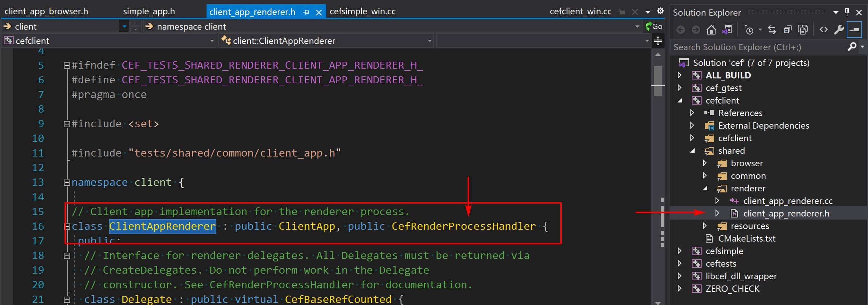Select client_app_renderer.cc in Solution Explorer
The image size is (868, 305).
(x=788, y=201)
